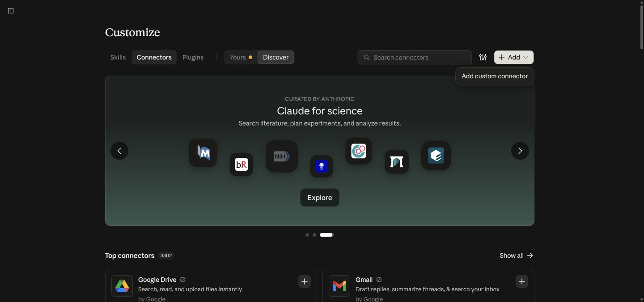
Task: Add the Google Drive connector
Action: 305,281
